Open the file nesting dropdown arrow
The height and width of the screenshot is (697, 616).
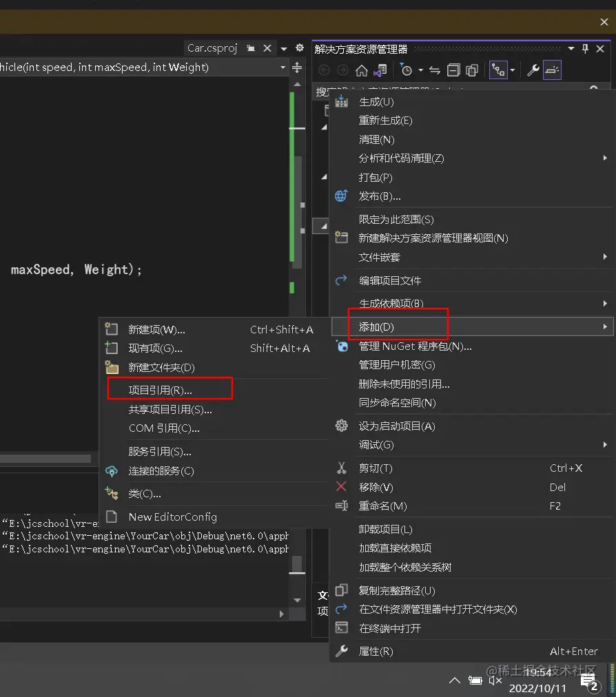[x=513, y=70]
